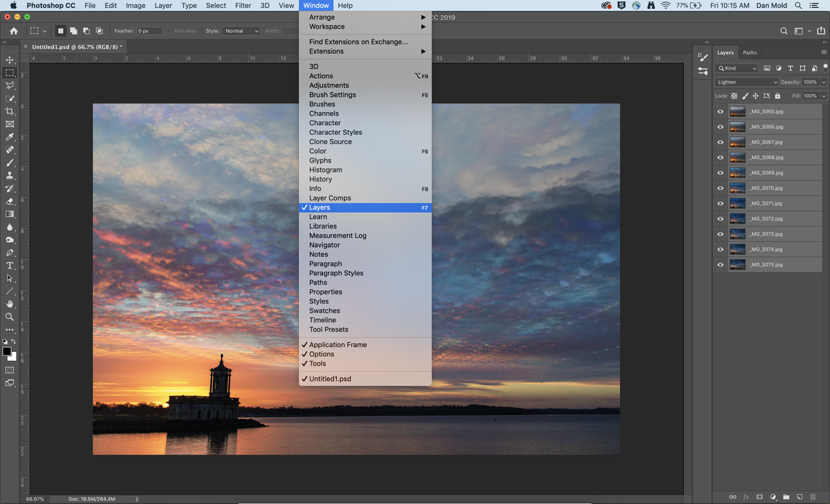Choose Histogram from the Window menu
This screenshot has width=830, height=504.
tap(325, 169)
